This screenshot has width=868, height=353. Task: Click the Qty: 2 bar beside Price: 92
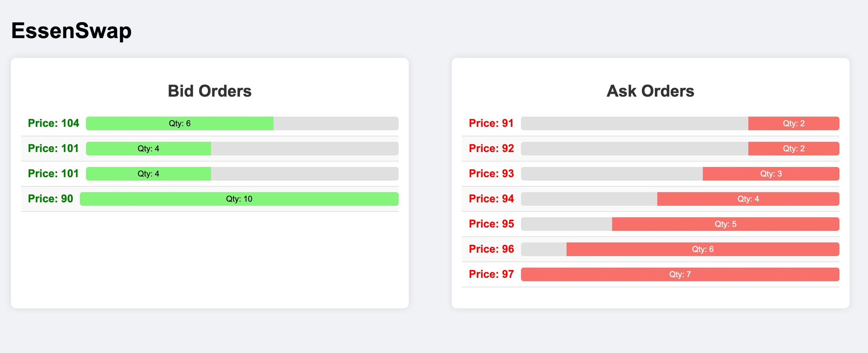(x=793, y=148)
